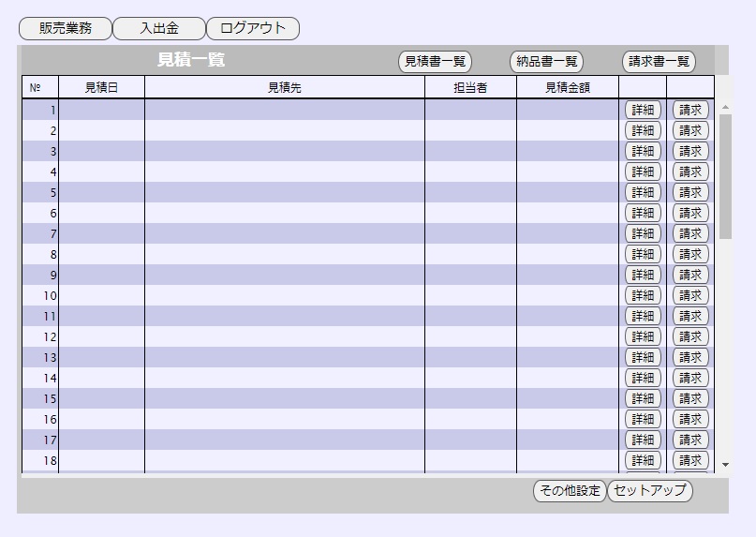
Task: Click 請求 for row 9
Action: click(x=690, y=275)
